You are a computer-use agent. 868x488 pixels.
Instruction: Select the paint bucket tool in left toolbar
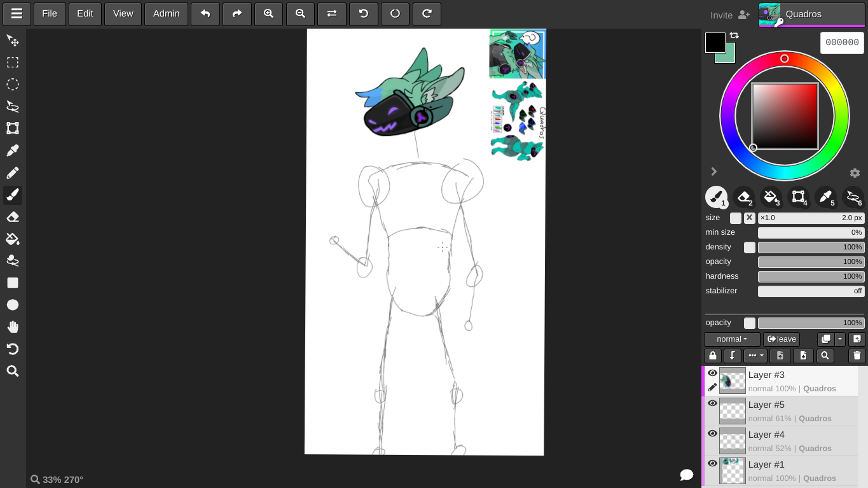[12, 239]
